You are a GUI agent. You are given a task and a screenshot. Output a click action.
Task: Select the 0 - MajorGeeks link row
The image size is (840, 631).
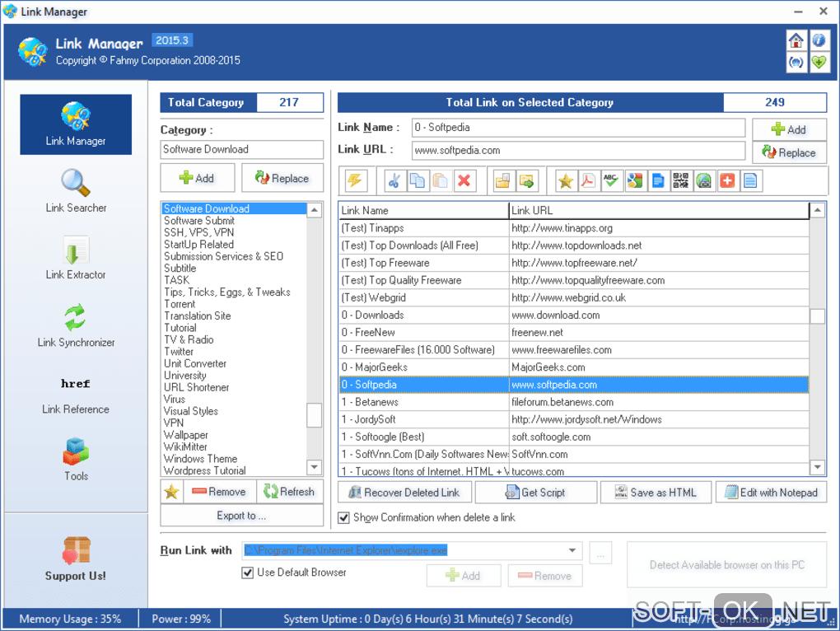tap(574, 367)
